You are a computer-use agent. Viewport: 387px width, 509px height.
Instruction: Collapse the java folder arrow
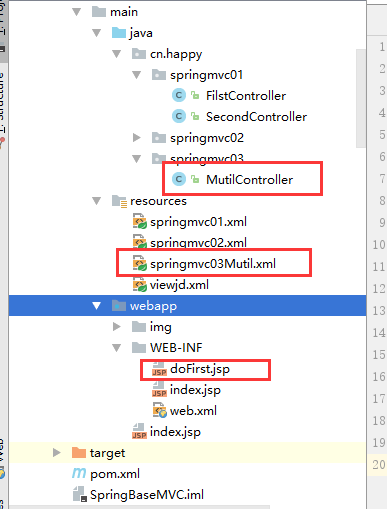[97, 33]
